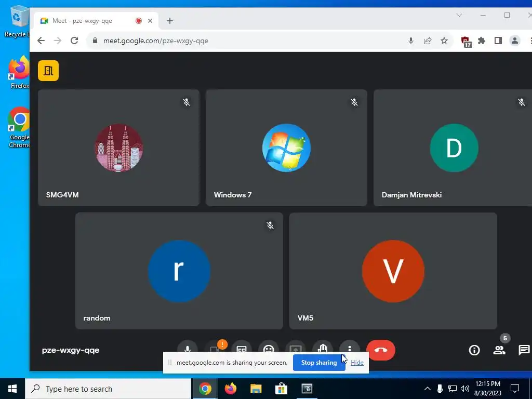Click Chrome icon in the taskbar
532x399 pixels.
[x=205, y=389]
